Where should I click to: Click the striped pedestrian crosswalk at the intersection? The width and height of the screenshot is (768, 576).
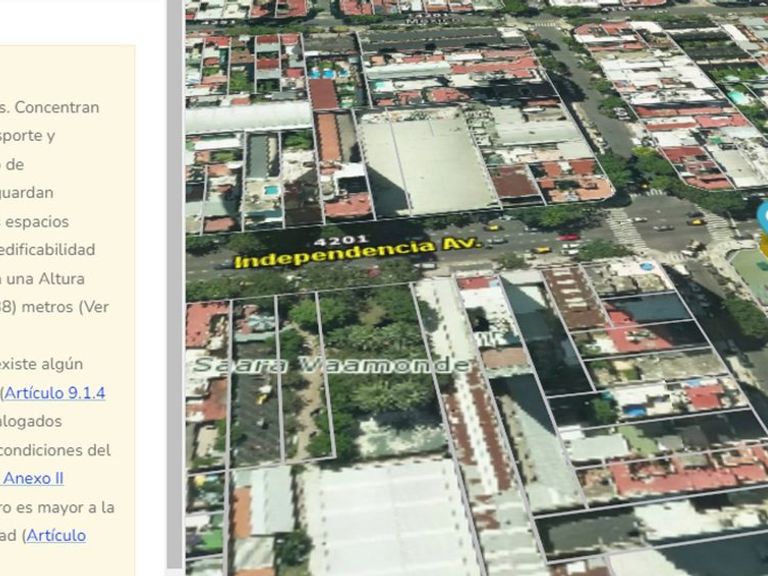[627, 232]
